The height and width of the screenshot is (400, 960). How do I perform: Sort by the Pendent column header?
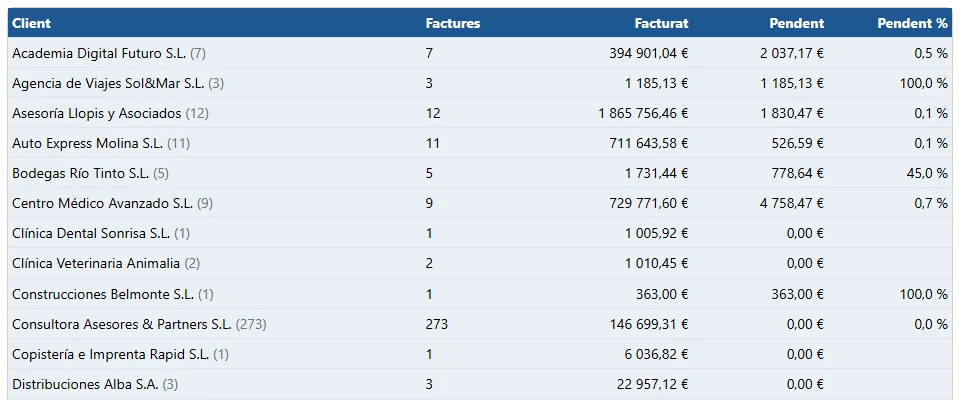pos(797,23)
